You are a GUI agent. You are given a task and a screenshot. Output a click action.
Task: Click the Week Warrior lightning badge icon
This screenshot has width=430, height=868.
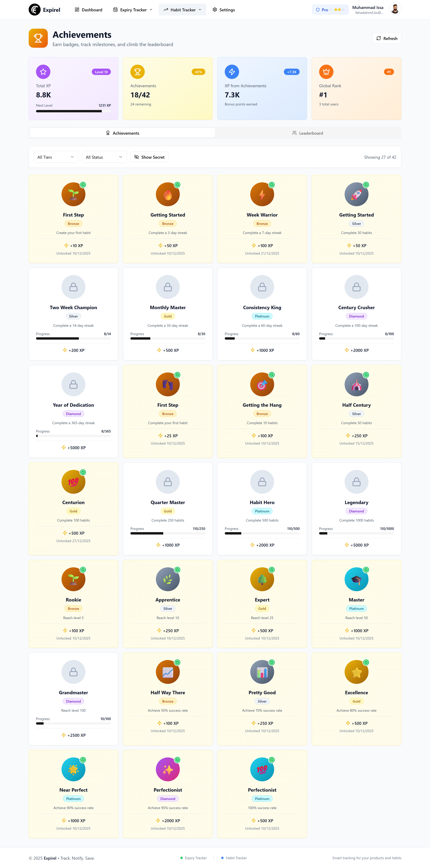click(x=262, y=194)
